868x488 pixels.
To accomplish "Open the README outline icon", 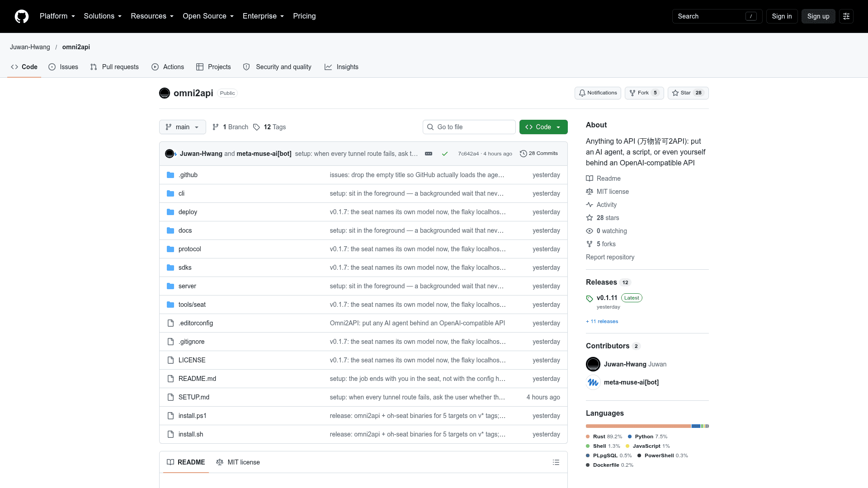I will pos(556,462).
